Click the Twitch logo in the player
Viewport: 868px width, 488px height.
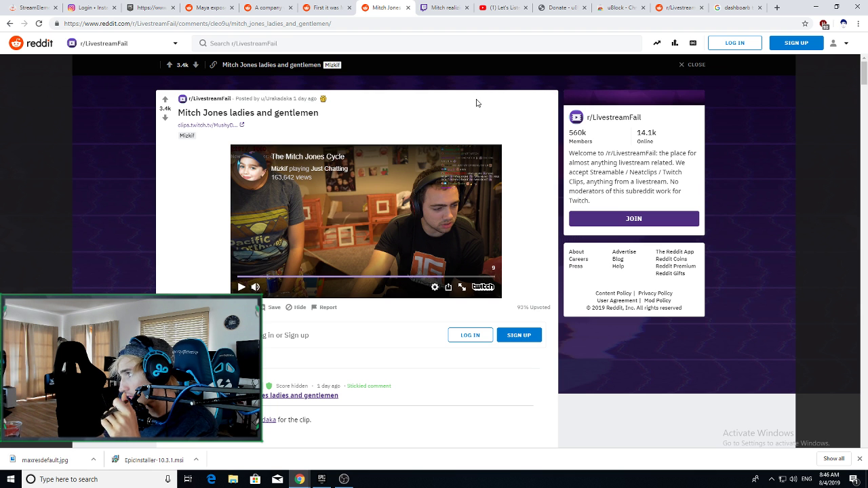pyautogui.click(x=483, y=287)
